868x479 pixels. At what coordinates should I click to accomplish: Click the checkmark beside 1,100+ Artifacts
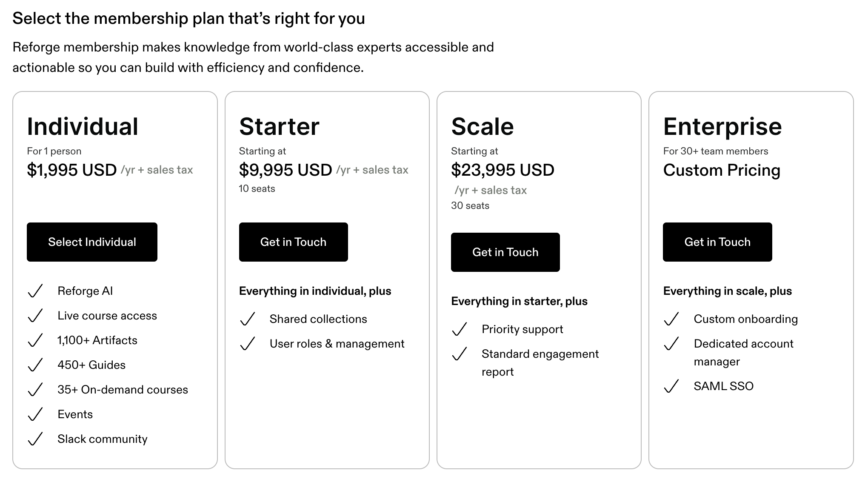point(35,340)
